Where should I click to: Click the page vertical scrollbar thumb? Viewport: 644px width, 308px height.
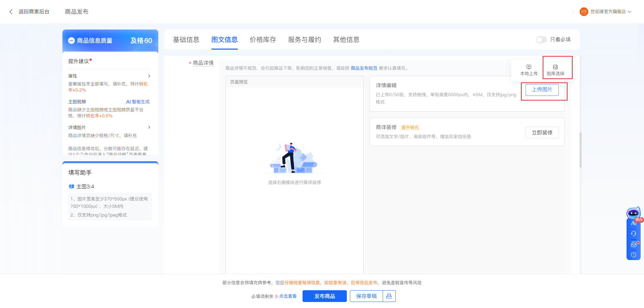point(580,149)
